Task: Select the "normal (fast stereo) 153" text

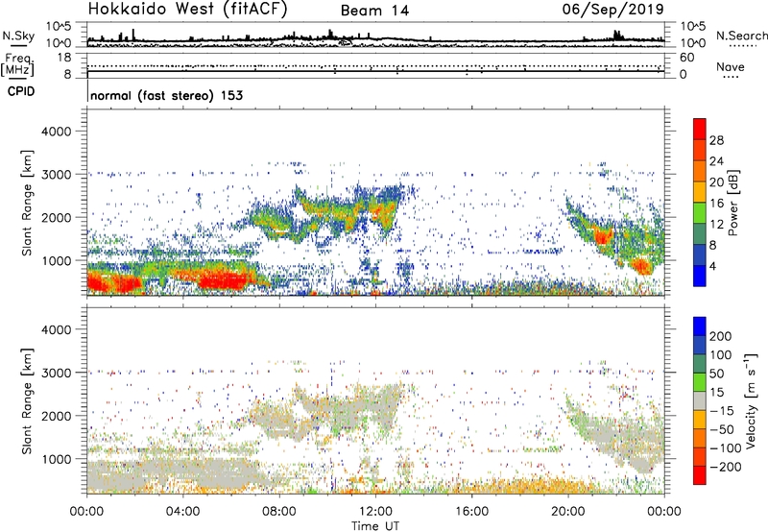Action: (x=167, y=95)
